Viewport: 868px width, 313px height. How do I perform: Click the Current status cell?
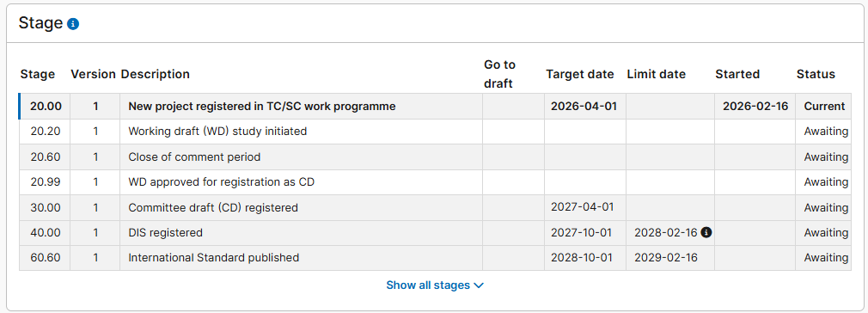pos(823,107)
